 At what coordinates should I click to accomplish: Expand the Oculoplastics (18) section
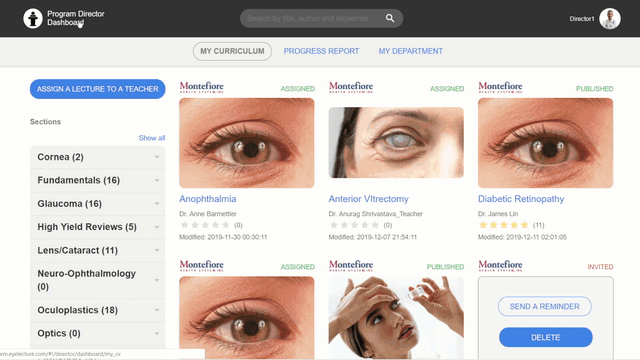point(98,310)
